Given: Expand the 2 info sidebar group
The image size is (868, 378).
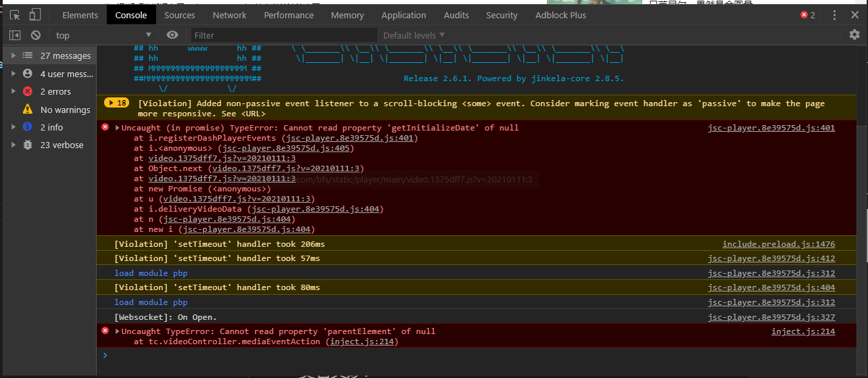Looking at the screenshot, I should tap(13, 126).
